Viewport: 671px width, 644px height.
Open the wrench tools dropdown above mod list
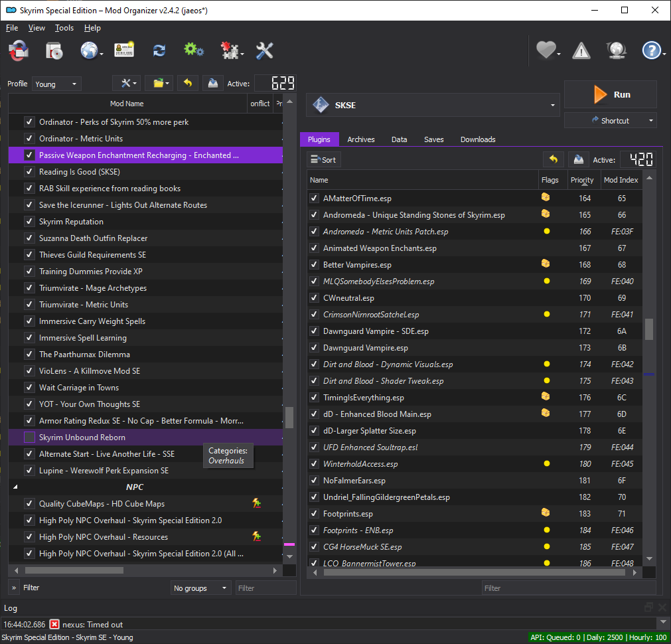tap(127, 83)
